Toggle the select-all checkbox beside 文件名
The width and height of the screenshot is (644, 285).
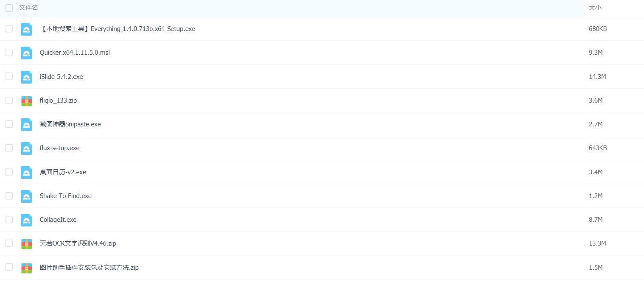coord(9,8)
